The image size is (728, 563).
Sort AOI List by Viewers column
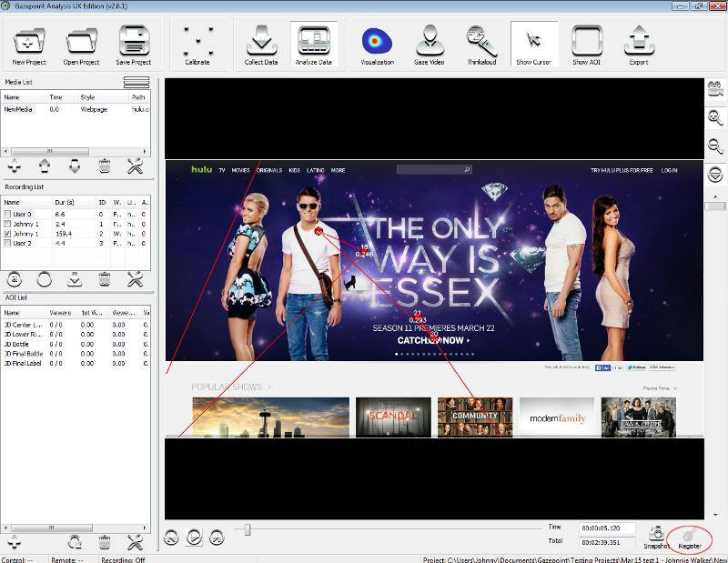(x=61, y=313)
